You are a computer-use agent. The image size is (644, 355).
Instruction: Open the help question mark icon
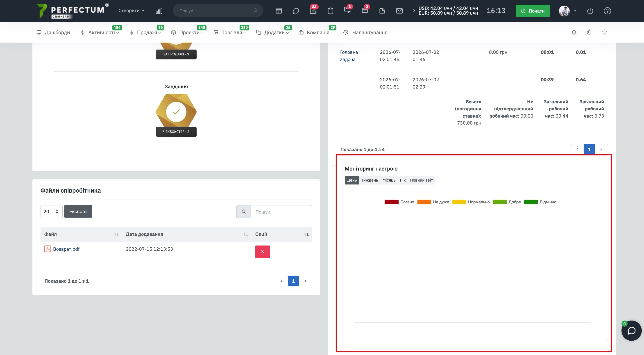[x=607, y=11]
